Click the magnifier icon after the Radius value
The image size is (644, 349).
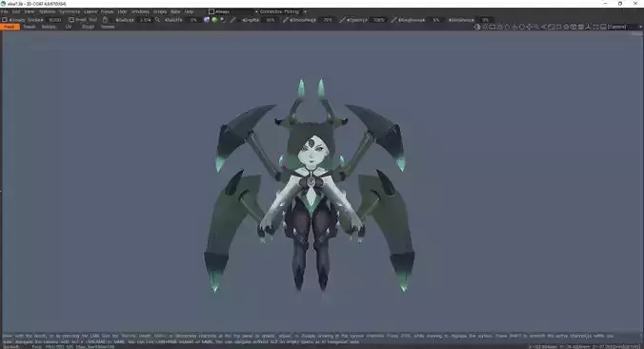tap(157, 20)
